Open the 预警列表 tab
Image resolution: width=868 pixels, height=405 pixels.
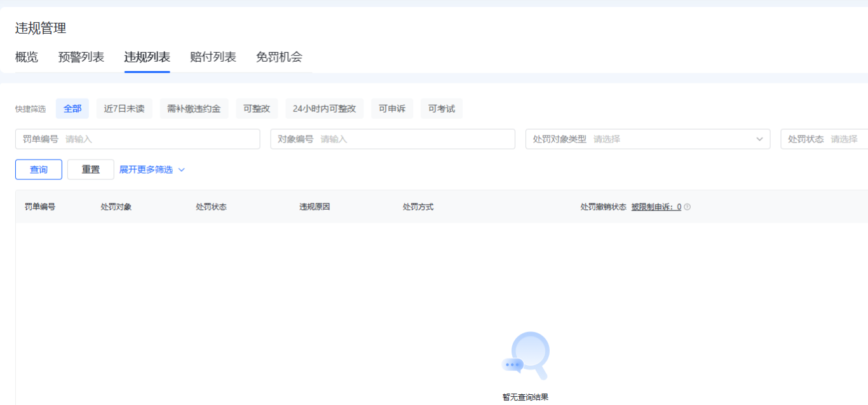pyautogui.click(x=81, y=57)
